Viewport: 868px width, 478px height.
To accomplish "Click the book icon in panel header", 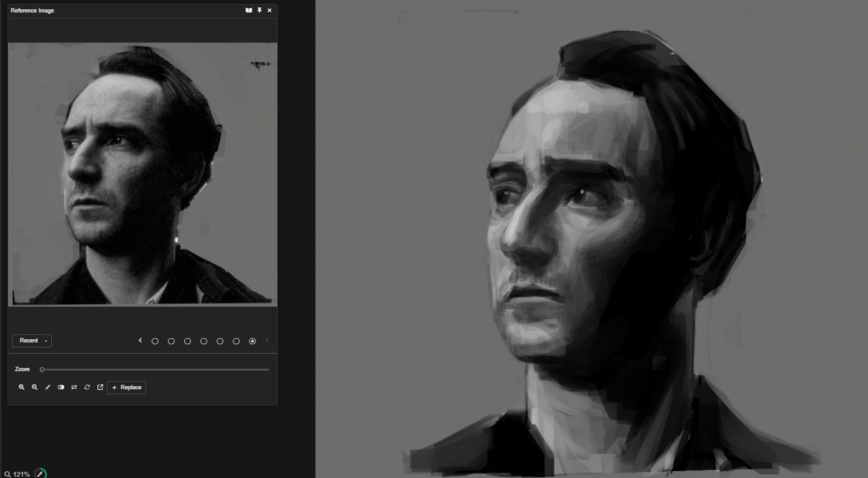I will 249,11.
